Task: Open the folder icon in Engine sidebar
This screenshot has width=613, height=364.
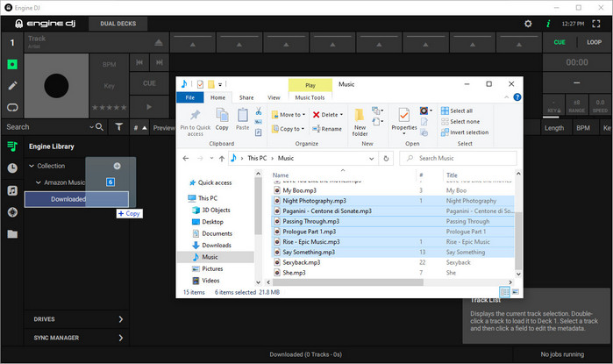Action: click(12, 234)
